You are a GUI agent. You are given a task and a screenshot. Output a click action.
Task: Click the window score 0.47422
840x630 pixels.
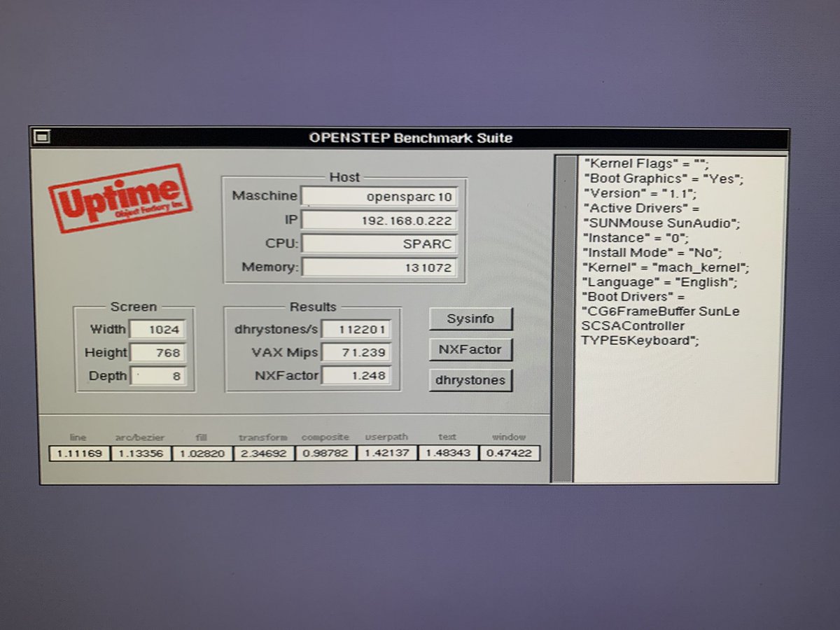click(x=510, y=454)
